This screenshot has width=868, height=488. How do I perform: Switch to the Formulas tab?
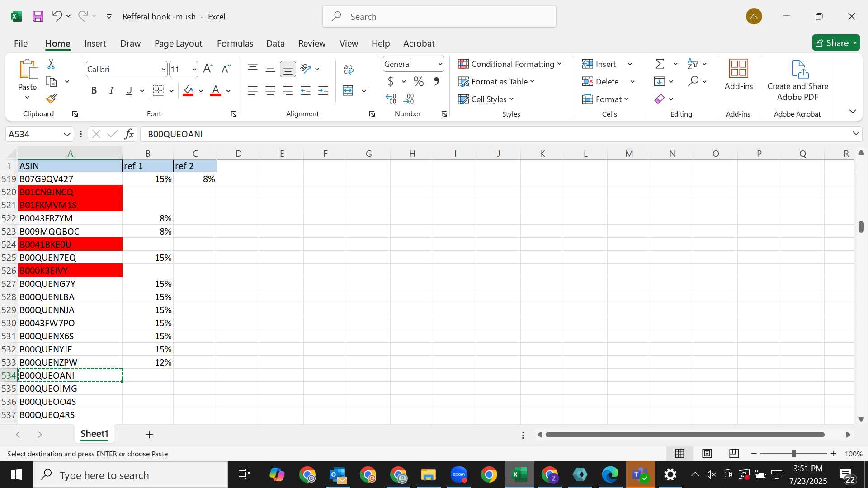(235, 43)
